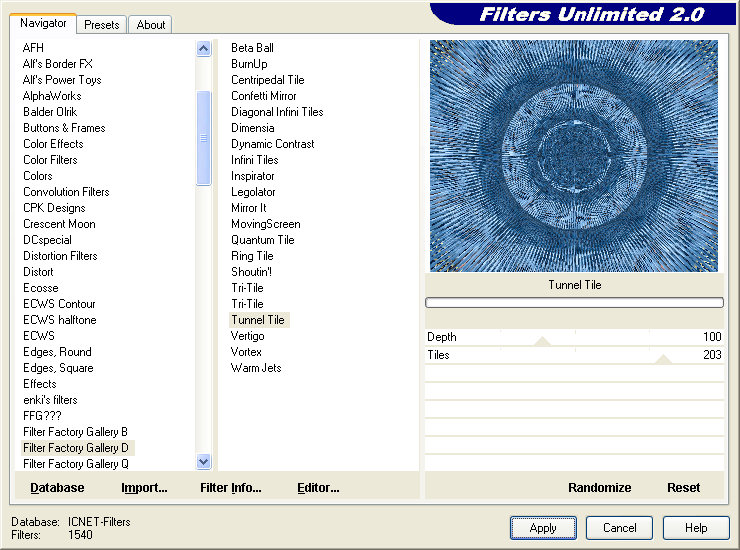Click the Import... button
Image resolution: width=740 pixels, height=550 pixels.
click(x=144, y=488)
